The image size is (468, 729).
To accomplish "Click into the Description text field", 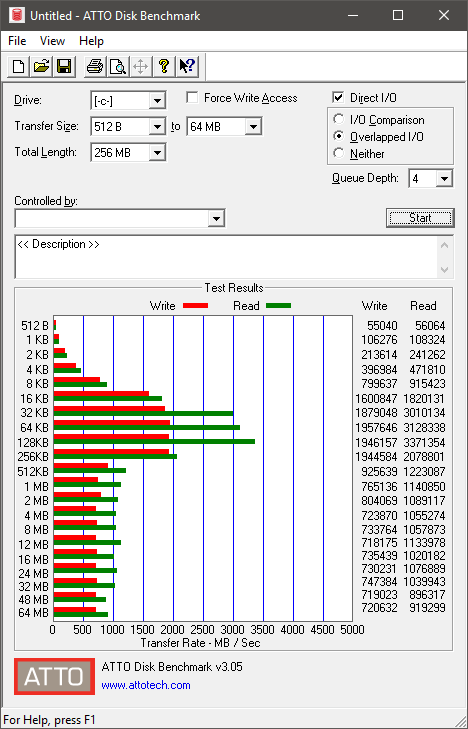I will click(227, 257).
